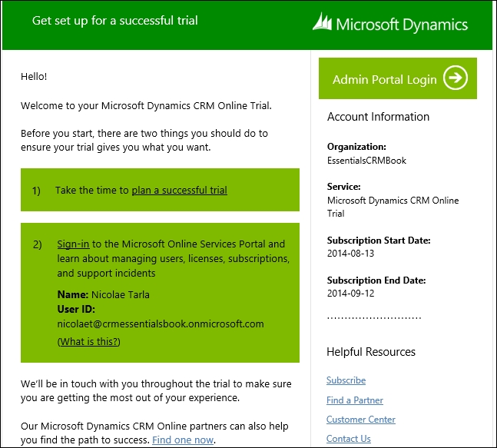The image size is (497, 448).
Task: Open the '(What is this?)' link
Action: (89, 341)
